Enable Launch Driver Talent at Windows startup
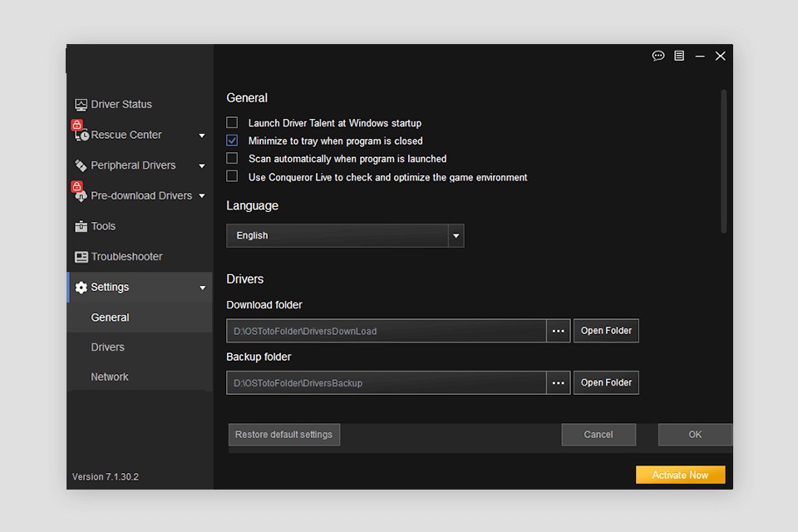The image size is (798, 532). click(232, 122)
